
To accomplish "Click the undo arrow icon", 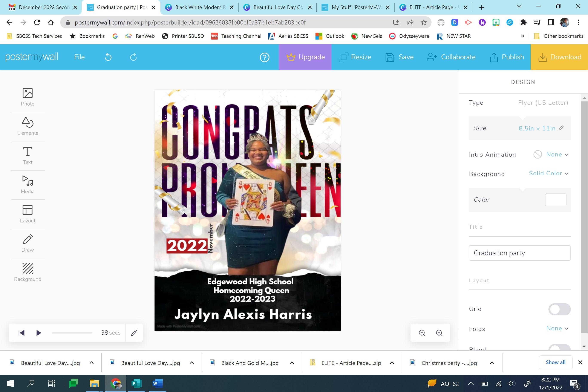I will [x=108, y=57].
